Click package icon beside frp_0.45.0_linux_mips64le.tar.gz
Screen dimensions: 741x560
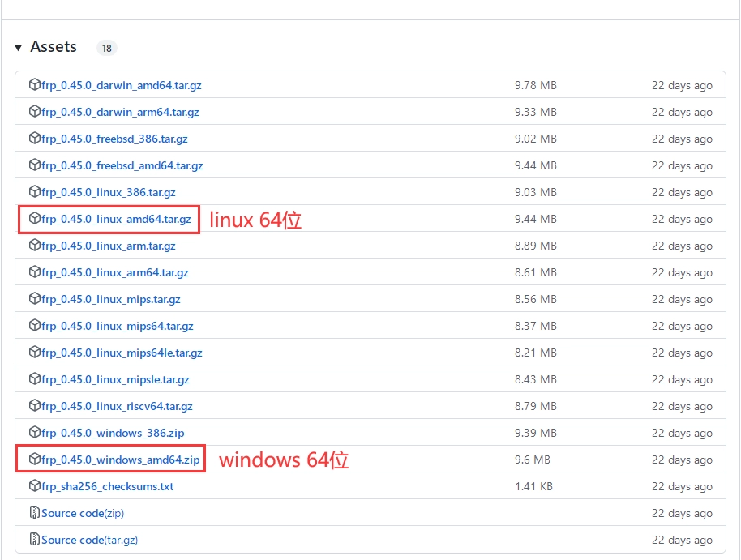point(35,352)
